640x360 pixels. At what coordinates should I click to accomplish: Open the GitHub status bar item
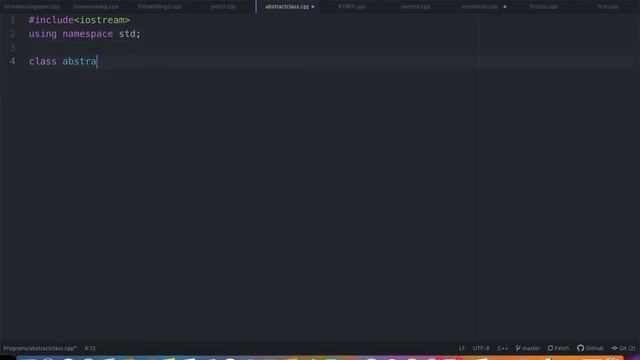pyautogui.click(x=590, y=348)
